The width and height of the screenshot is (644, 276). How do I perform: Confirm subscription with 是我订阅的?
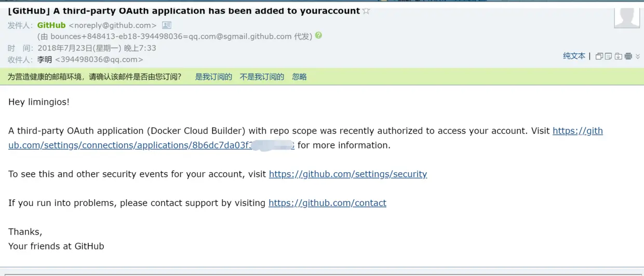tap(213, 77)
